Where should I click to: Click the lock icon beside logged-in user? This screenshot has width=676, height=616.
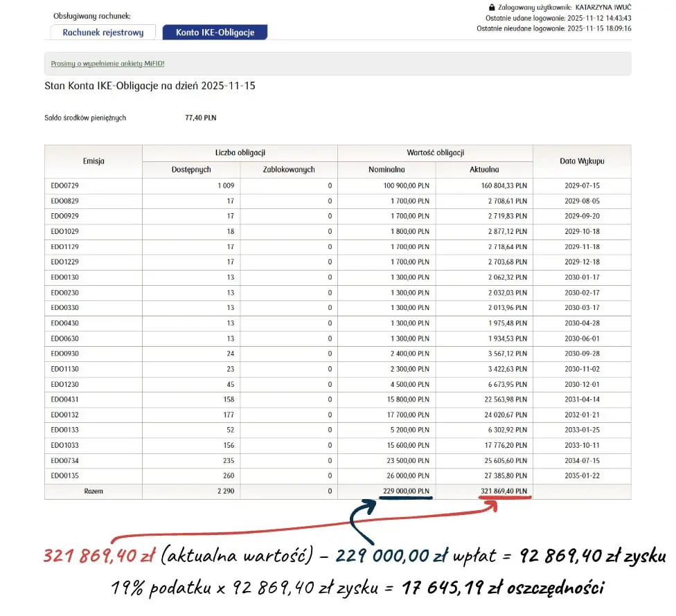(492, 7)
